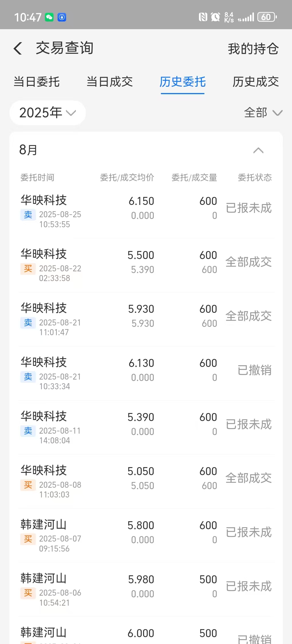Open the 2025年 year dropdown

point(48,113)
